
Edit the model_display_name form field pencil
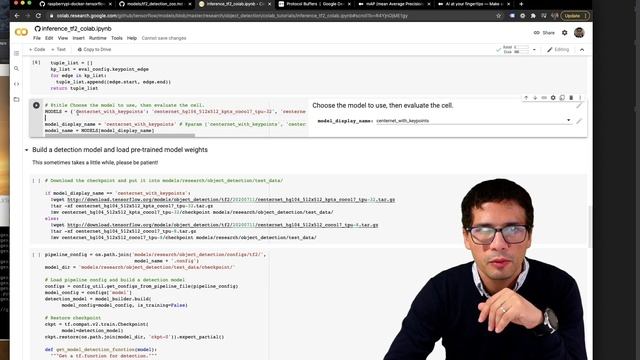(579, 121)
